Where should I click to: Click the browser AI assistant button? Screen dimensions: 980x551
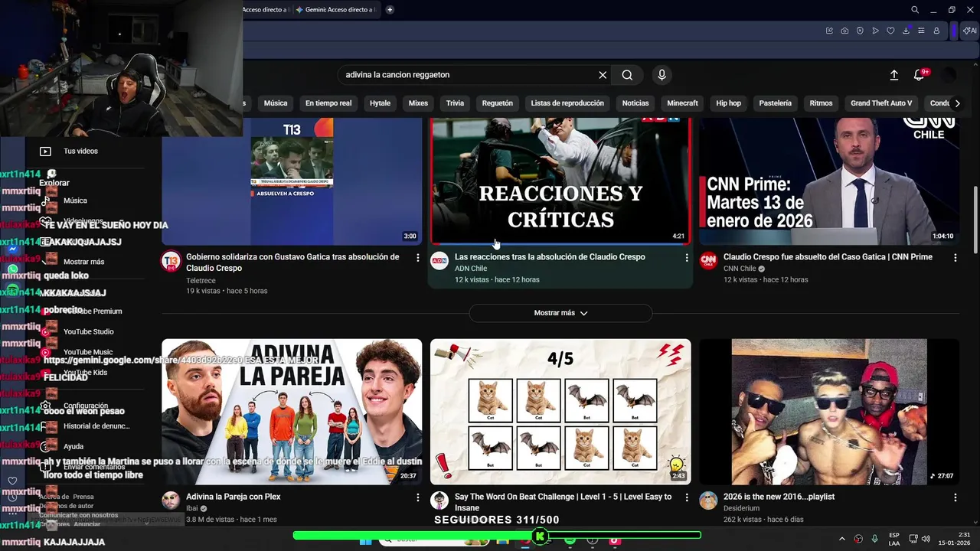tap(969, 31)
